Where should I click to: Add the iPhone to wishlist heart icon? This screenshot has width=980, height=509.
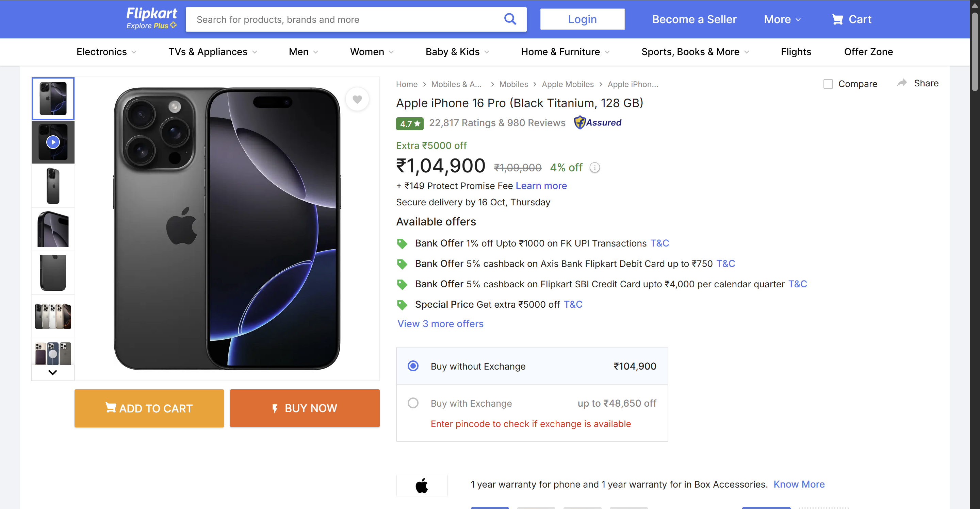point(357,99)
